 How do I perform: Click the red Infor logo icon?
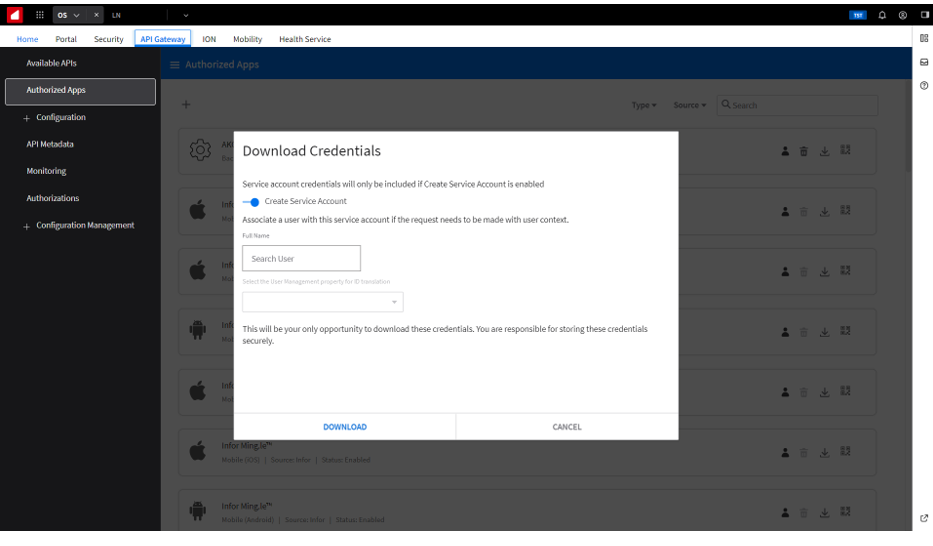[x=14, y=13]
